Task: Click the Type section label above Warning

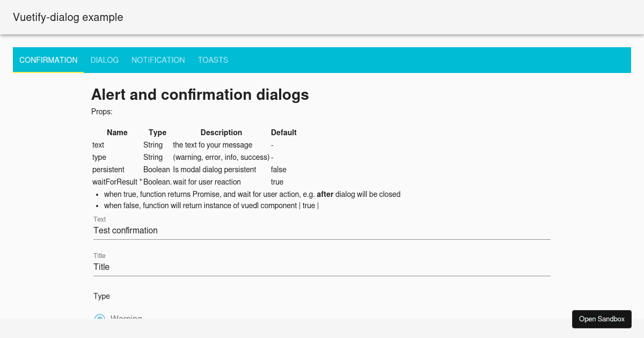Action: pyautogui.click(x=101, y=296)
